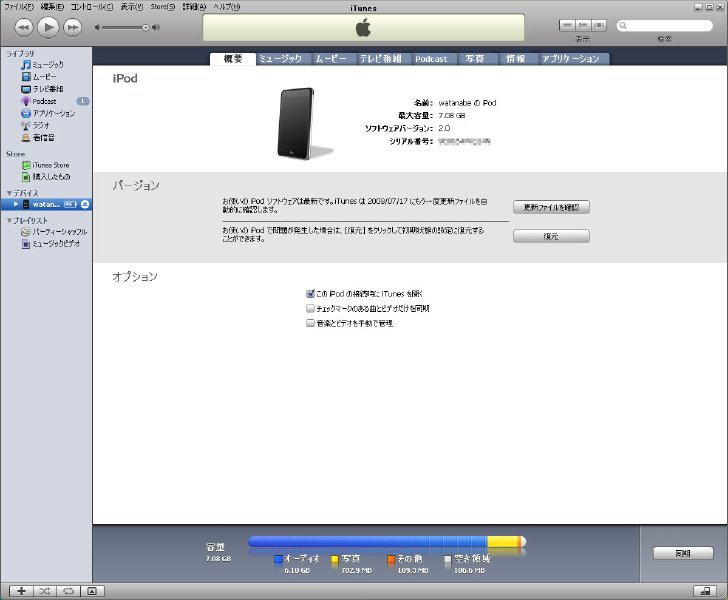Toggle open iTunes when iPod connected checkbox
The image size is (728, 600).
pos(311,293)
